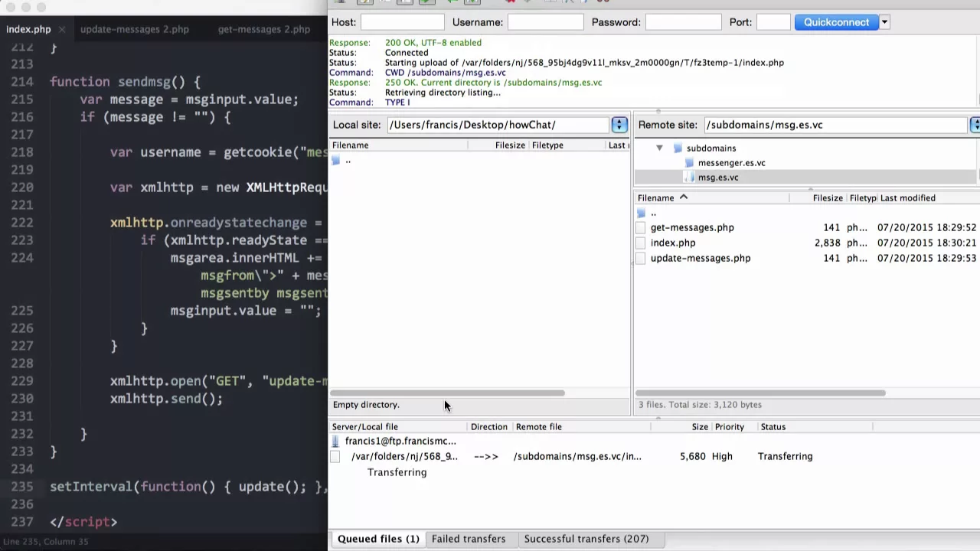Sort remote files by Filename header

coord(655,198)
